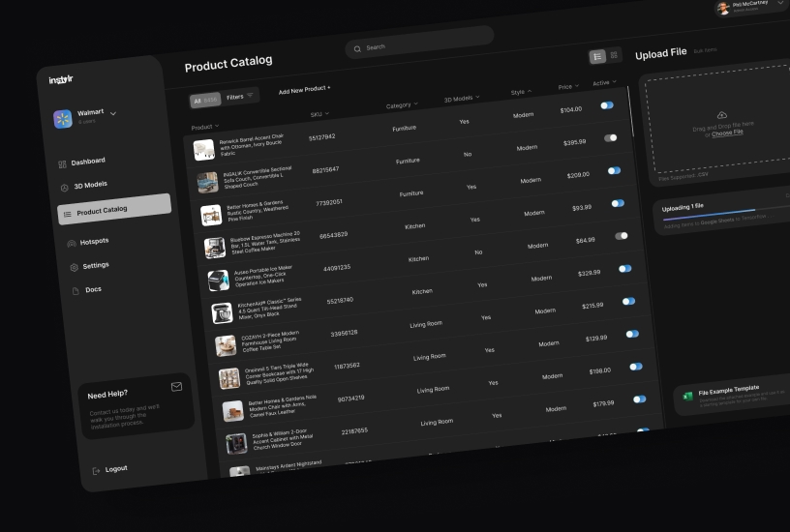Toggle Active switch for $329.99 KitchenAid mixer

click(624, 269)
